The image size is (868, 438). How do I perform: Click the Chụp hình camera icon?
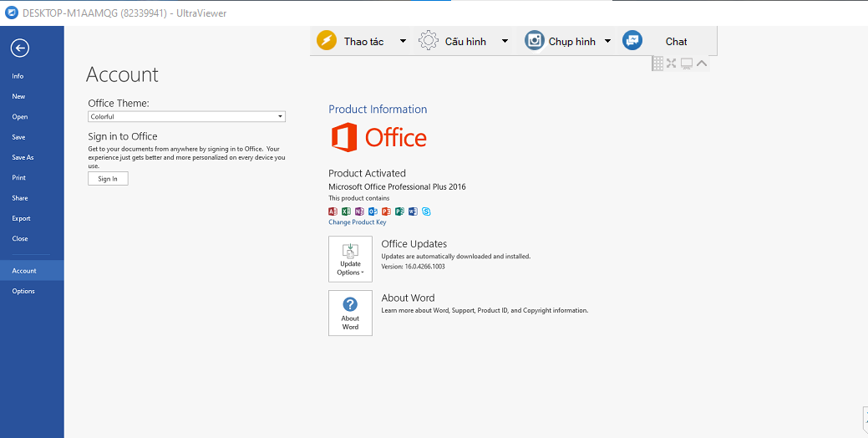tap(535, 40)
